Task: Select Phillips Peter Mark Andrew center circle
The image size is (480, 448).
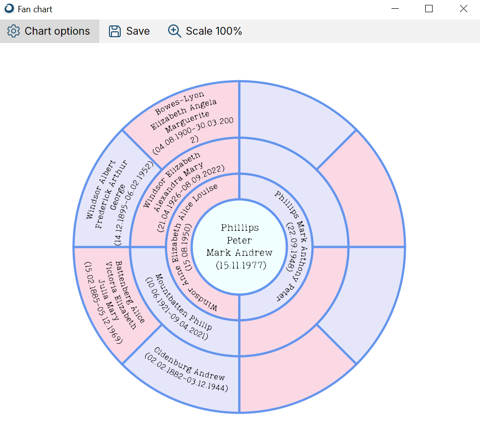Action: pos(240,247)
